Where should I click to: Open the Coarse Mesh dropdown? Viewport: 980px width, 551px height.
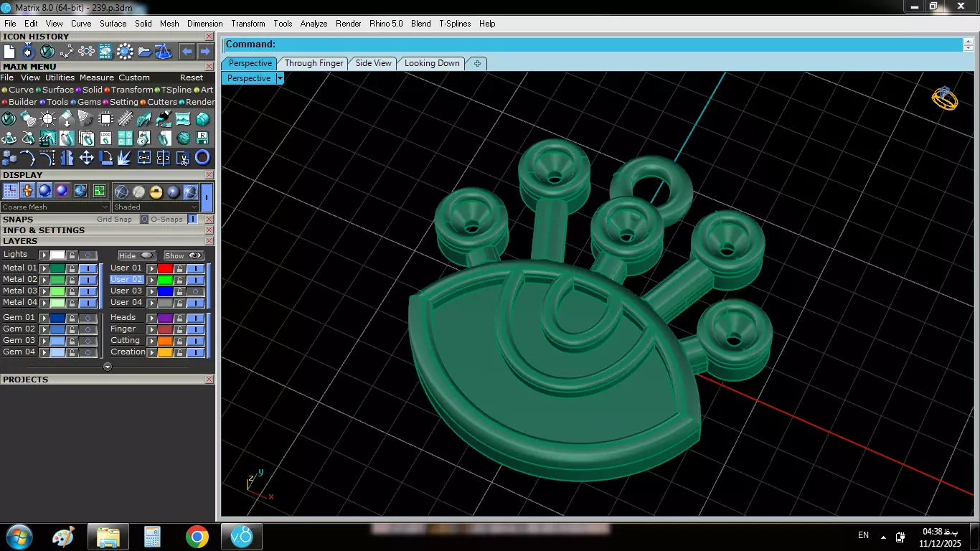[x=55, y=207]
